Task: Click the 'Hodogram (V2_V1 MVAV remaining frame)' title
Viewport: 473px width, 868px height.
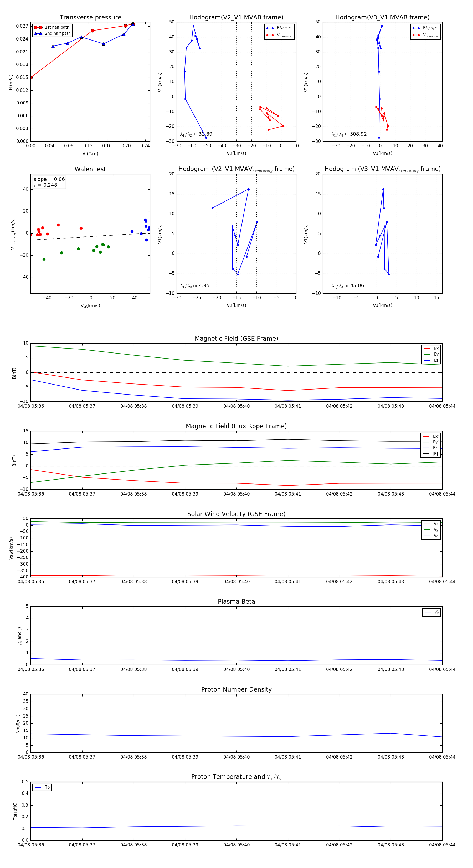Action: 236,169
